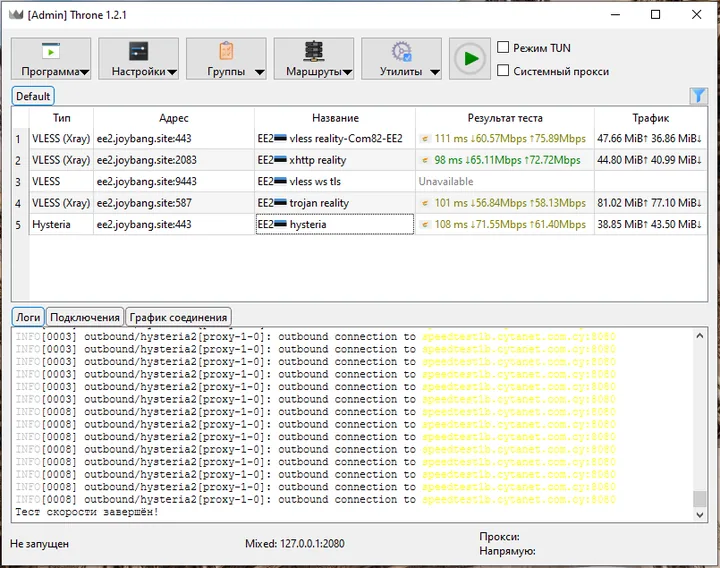Click log scrollbar down arrow
This screenshot has width=720, height=568.
point(699,515)
